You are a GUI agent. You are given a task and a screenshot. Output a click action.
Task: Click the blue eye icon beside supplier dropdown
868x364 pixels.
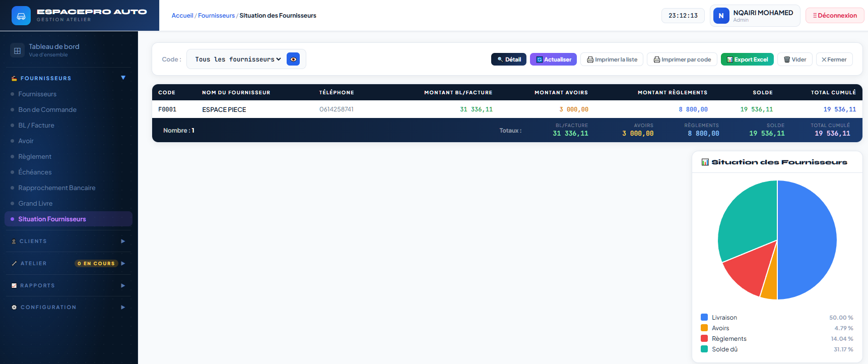coord(293,59)
